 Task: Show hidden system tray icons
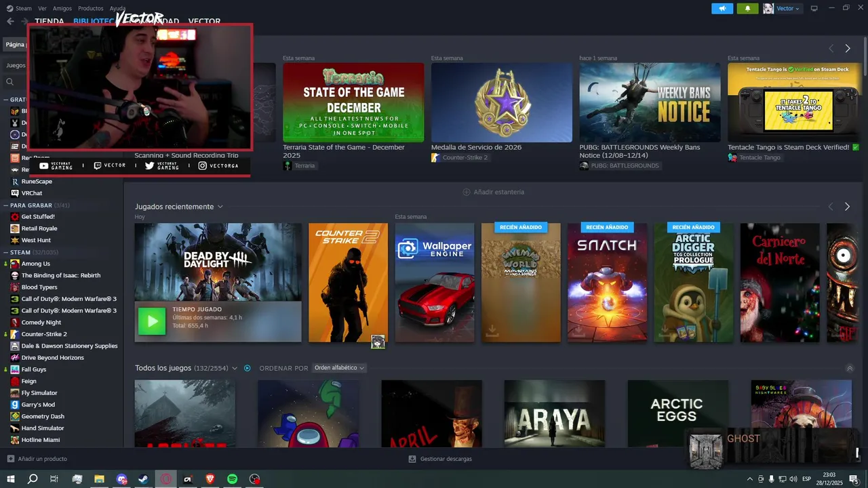coord(749,479)
